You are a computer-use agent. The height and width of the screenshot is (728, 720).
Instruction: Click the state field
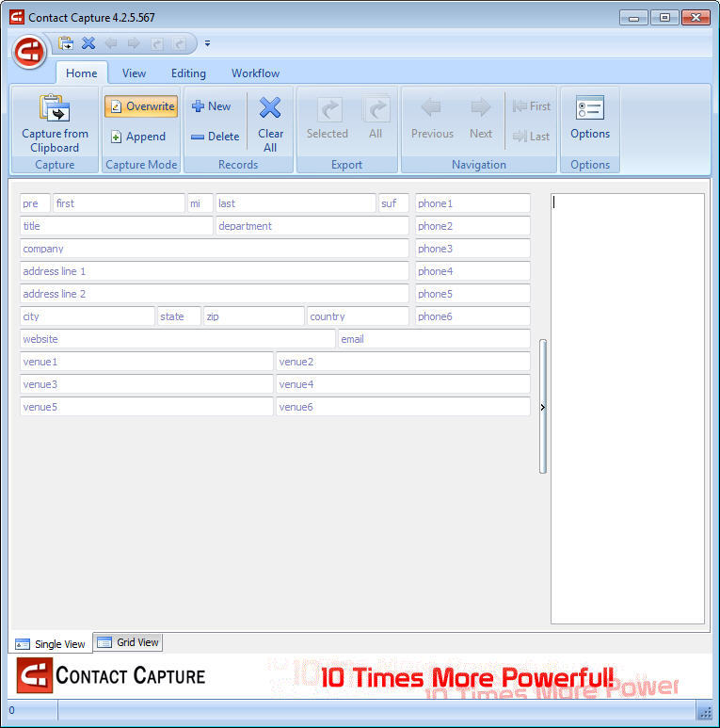[179, 316]
